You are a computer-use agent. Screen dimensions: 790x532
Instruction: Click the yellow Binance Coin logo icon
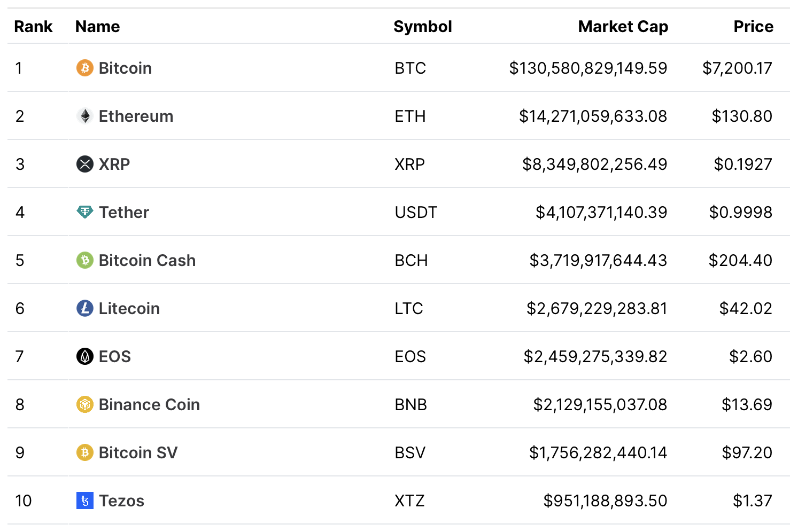(x=84, y=404)
